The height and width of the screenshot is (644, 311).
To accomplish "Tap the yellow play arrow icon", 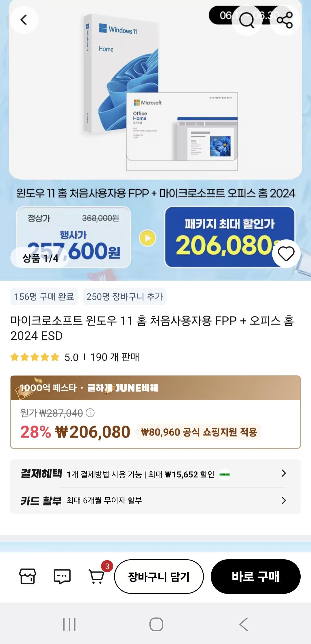I will point(147,238).
